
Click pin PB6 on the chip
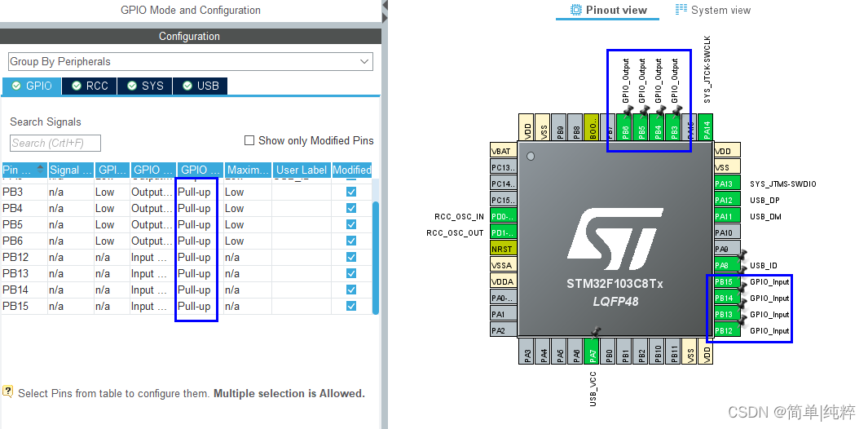click(x=623, y=126)
